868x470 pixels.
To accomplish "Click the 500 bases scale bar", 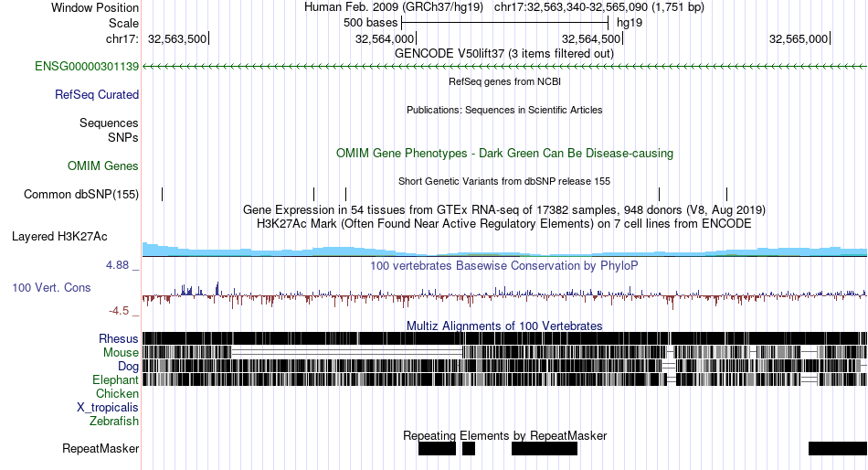I will (x=505, y=23).
